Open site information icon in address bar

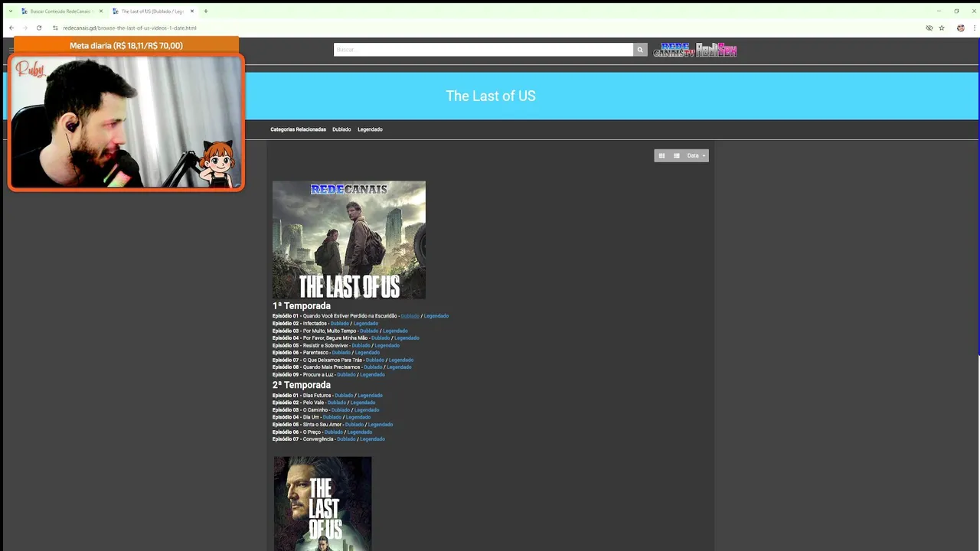[55, 28]
